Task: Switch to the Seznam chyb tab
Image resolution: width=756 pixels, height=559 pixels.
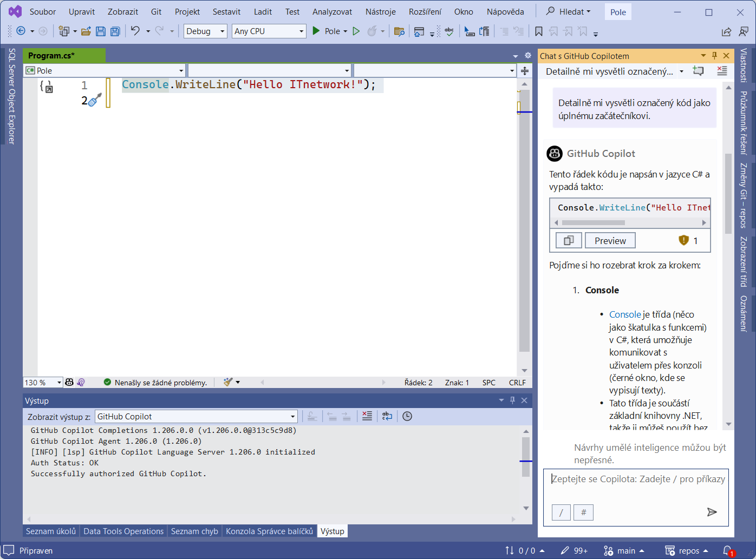Action: pos(194,531)
